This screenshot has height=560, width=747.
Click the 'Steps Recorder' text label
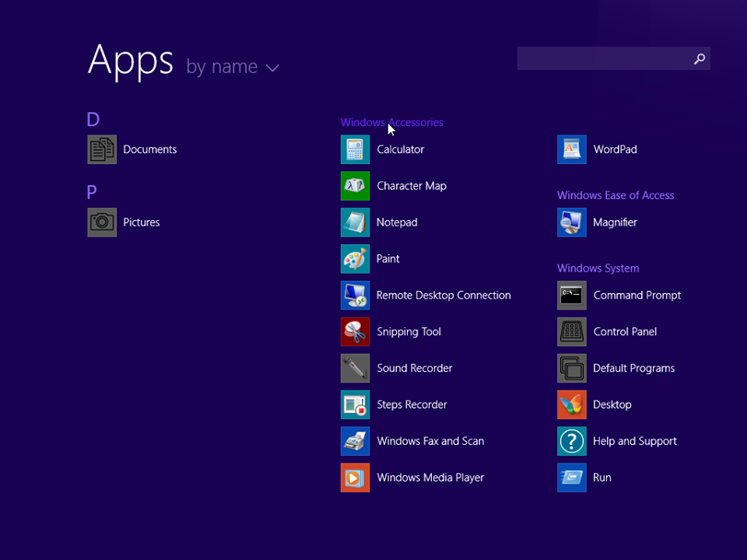pyautogui.click(x=412, y=404)
